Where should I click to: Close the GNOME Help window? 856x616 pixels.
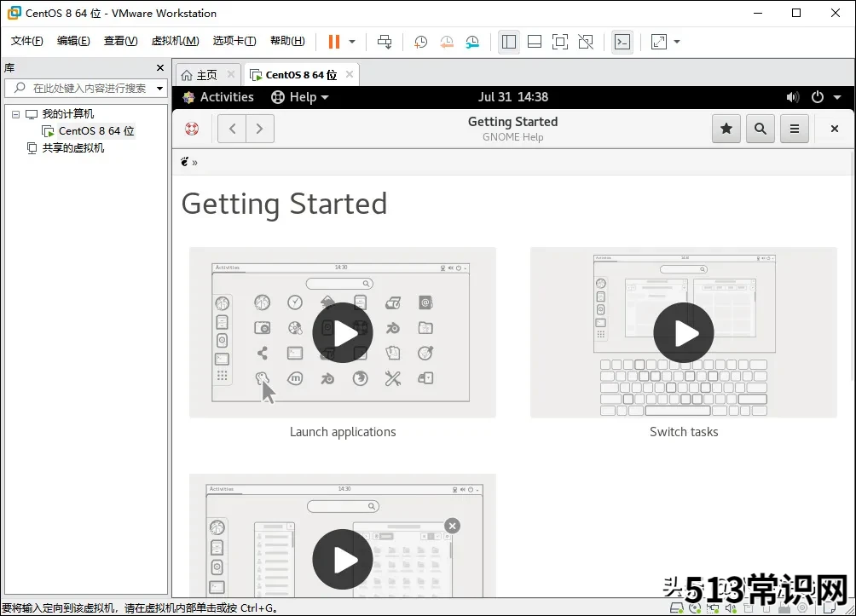[x=834, y=129]
